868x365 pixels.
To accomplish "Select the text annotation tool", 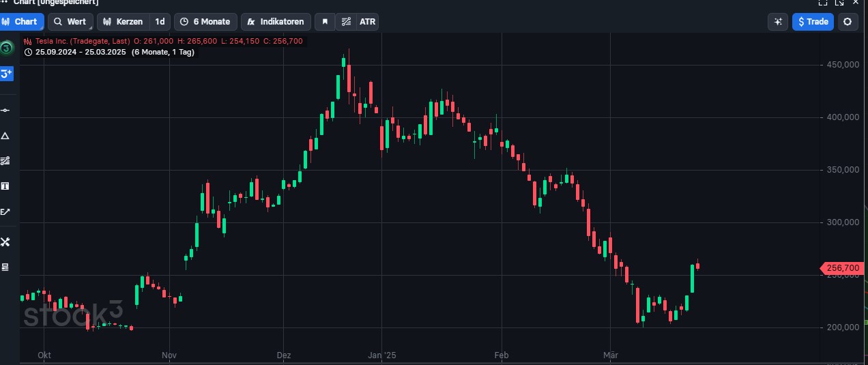I will coord(5,186).
